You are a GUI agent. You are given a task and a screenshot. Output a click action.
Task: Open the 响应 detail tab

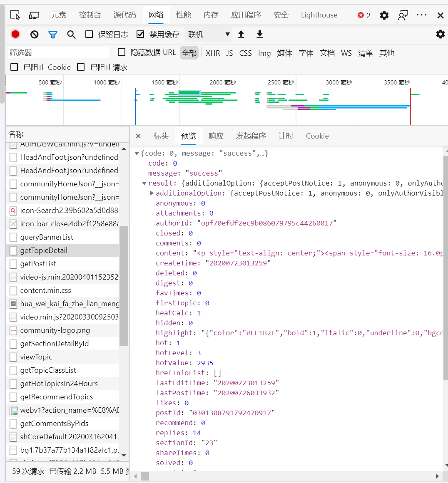216,136
